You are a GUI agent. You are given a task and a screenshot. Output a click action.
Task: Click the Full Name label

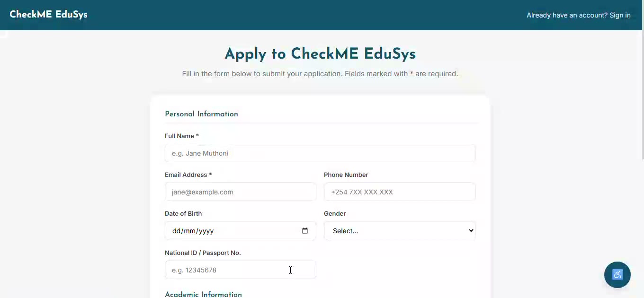182,136
